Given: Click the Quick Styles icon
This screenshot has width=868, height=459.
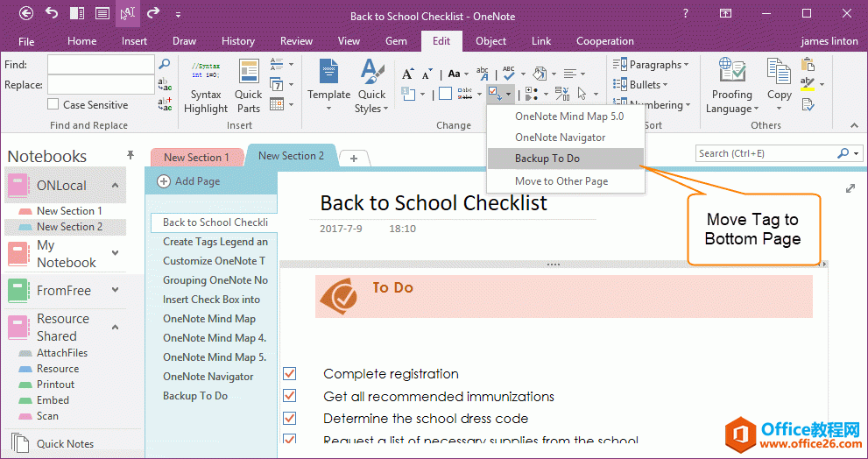Looking at the screenshot, I should click(x=371, y=87).
